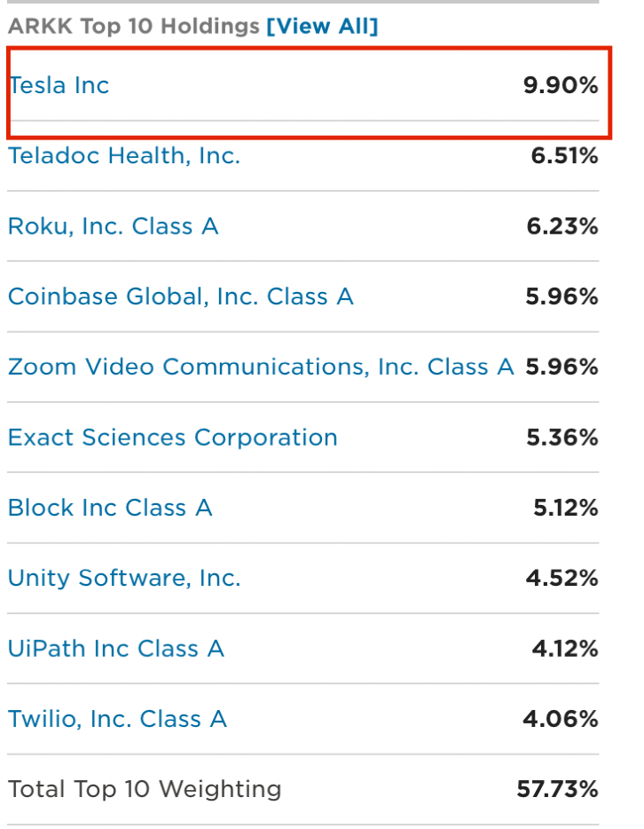
Task: Select Block Inc Class A link
Action: (x=110, y=508)
